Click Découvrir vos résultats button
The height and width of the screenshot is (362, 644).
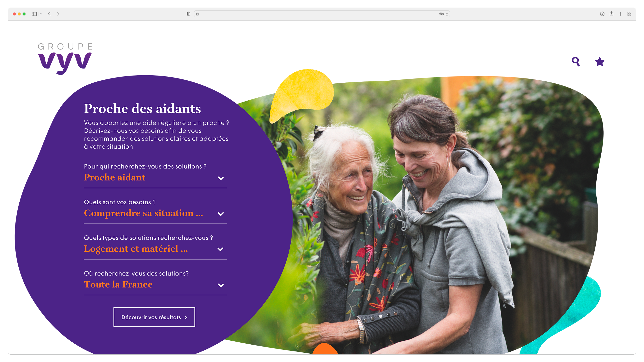[154, 317]
